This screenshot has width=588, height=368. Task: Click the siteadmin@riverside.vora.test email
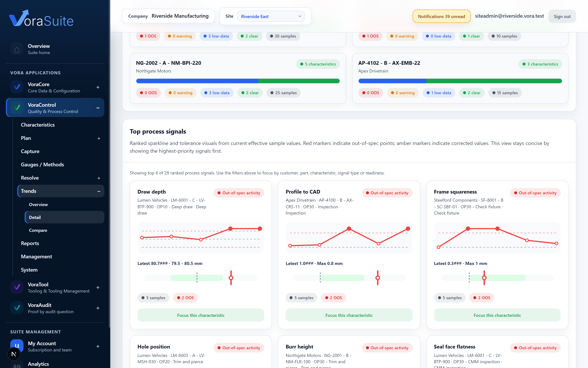pos(509,16)
